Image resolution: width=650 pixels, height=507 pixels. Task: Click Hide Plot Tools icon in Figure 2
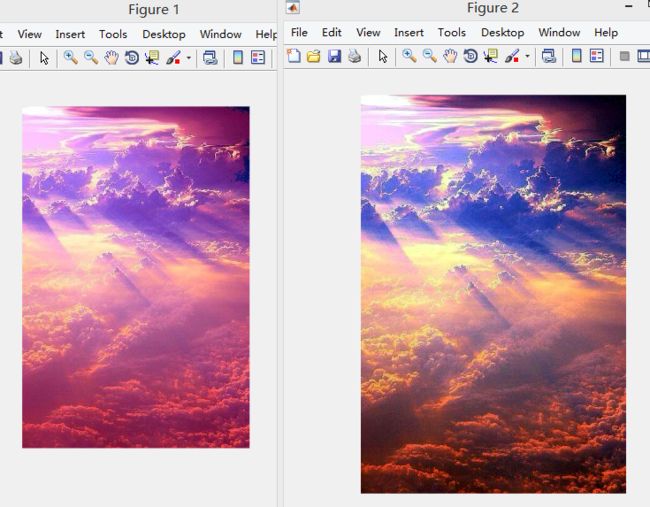tap(624, 56)
